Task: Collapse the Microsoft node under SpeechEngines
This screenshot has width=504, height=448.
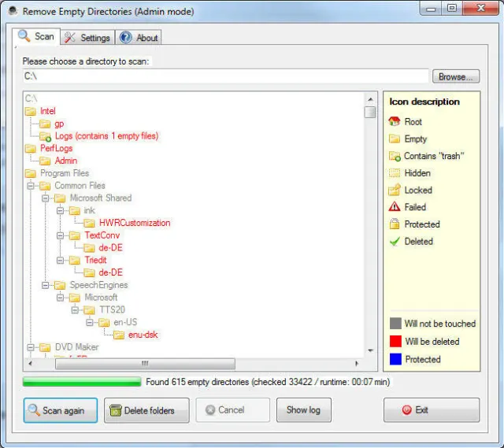Action: tap(60, 298)
